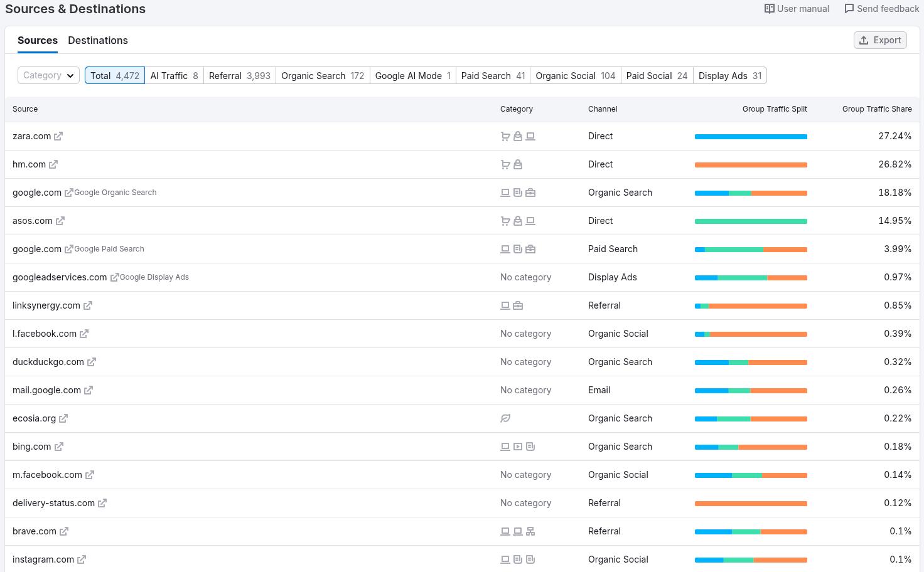The width and height of the screenshot is (924, 572).
Task: Open googleadservices.com external link icon
Action: 114,277
